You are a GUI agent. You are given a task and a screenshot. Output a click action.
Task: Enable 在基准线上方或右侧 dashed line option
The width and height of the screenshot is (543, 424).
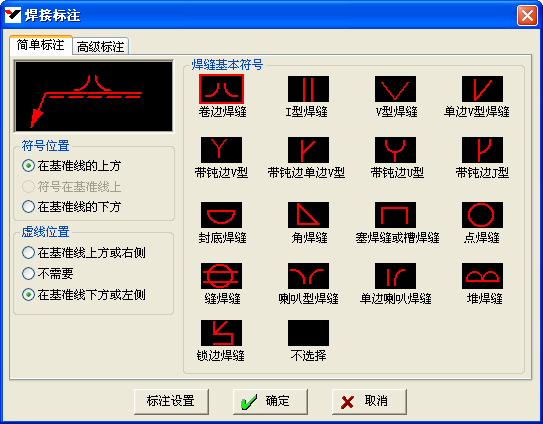pos(83,253)
